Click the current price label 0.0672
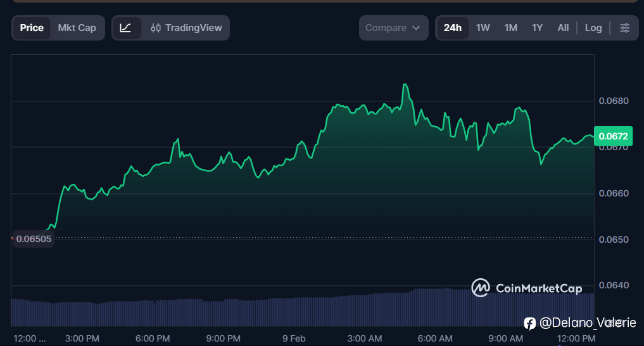The image size is (644, 346). pyautogui.click(x=613, y=136)
